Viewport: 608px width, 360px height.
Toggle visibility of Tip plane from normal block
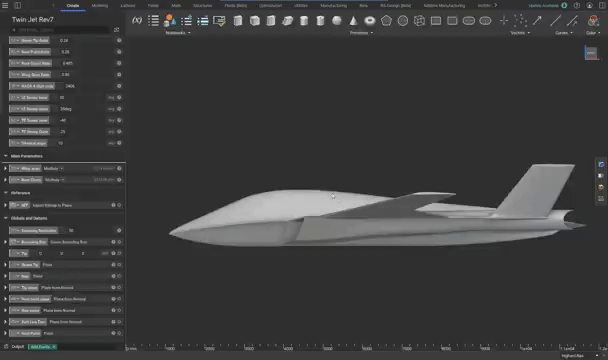(119, 287)
